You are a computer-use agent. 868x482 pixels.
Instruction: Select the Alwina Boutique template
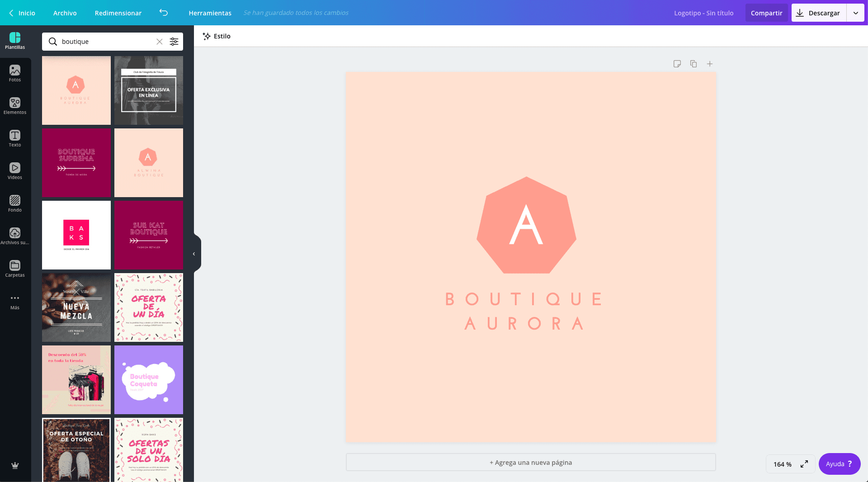[x=149, y=163]
